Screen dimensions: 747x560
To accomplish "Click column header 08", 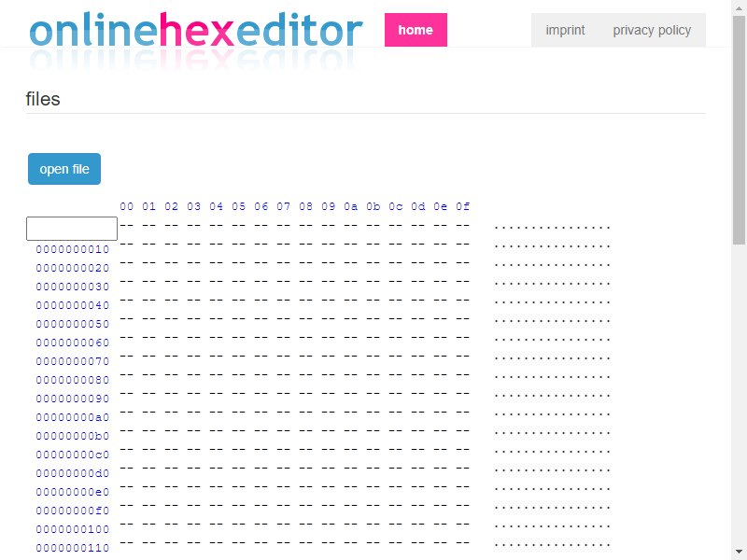I will pos(306,206).
